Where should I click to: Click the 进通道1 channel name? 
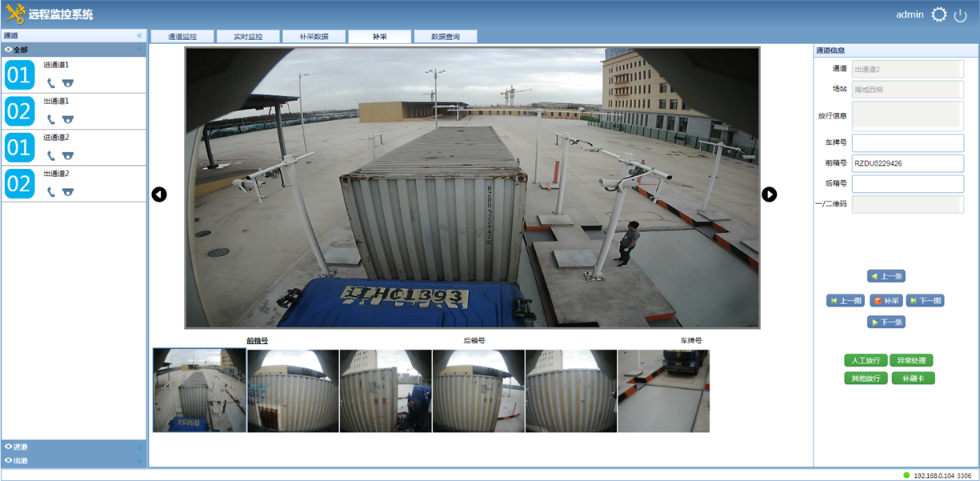pyautogui.click(x=56, y=65)
